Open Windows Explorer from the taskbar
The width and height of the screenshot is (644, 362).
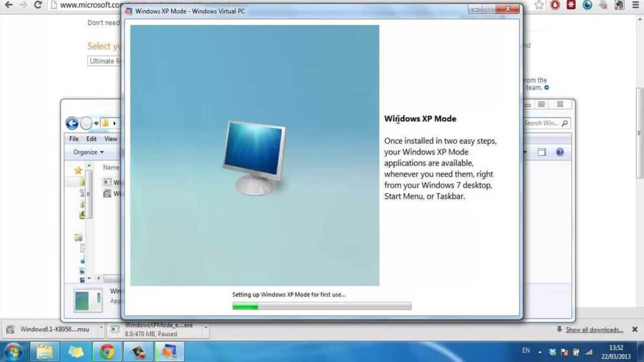45,351
